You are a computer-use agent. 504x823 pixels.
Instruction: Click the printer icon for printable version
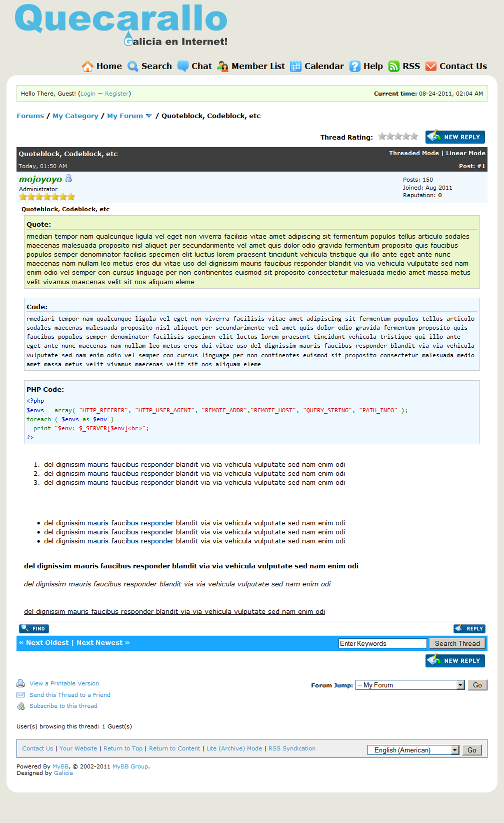(20, 683)
